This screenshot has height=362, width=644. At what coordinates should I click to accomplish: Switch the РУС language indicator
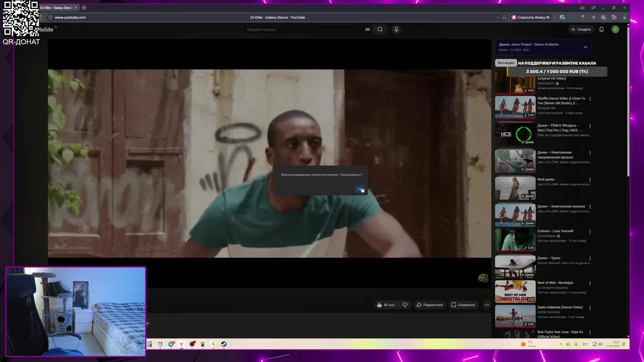tap(585, 344)
